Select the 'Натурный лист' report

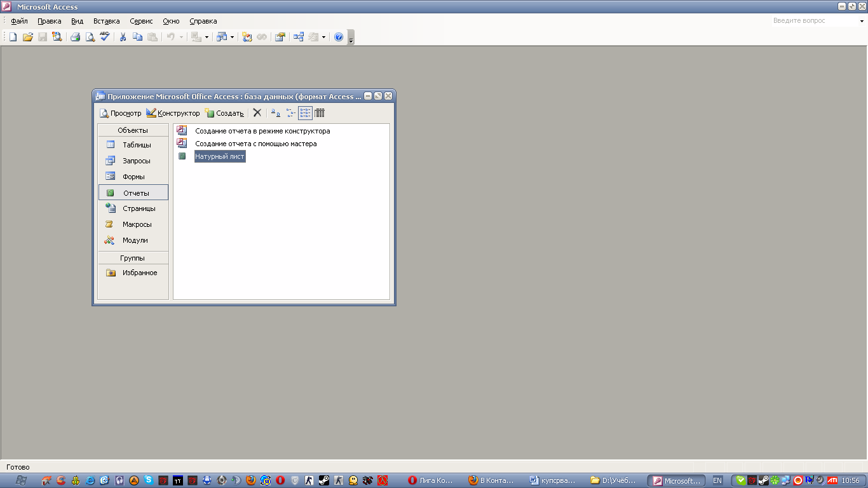220,156
